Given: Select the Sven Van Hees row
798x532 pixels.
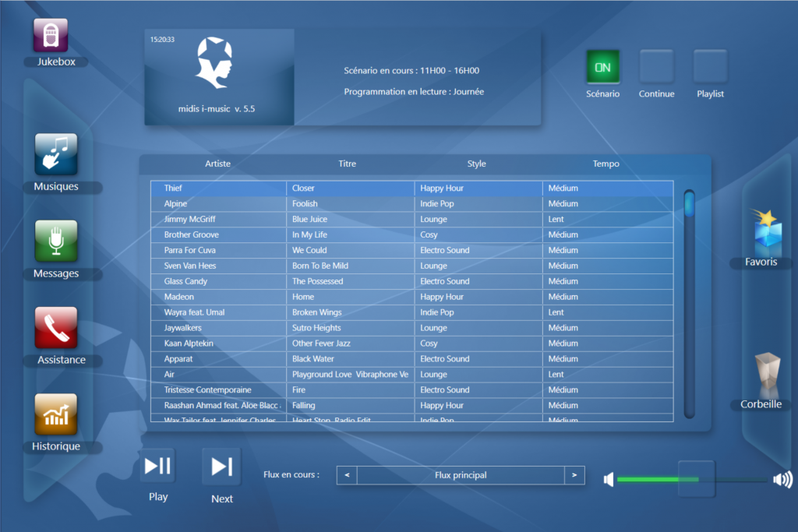Looking at the screenshot, I should (411, 266).
